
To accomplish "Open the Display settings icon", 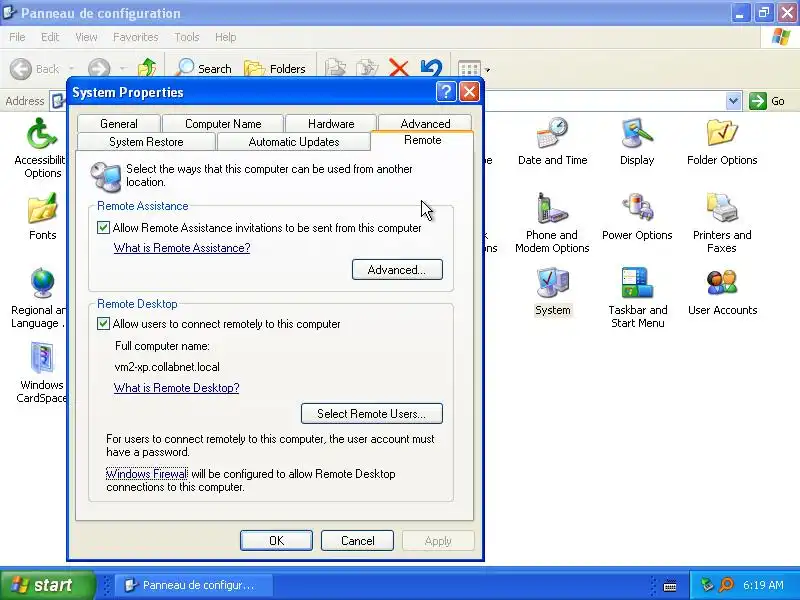I will 637,141.
